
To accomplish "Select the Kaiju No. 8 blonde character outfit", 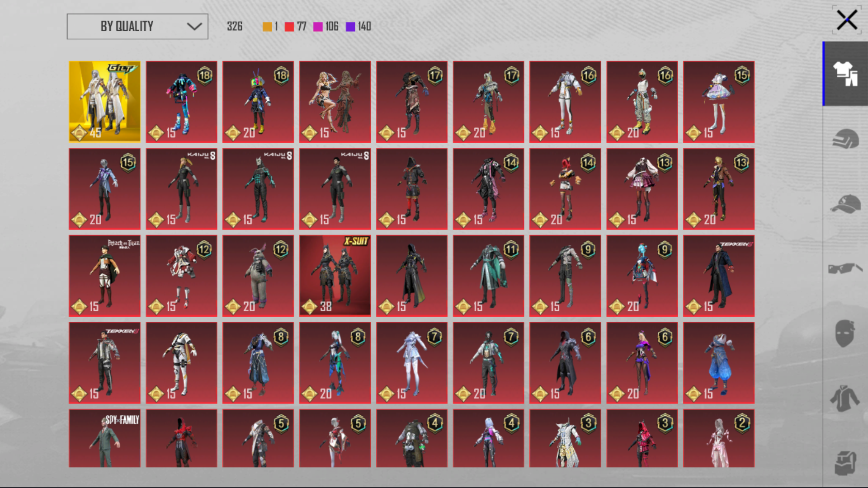I will pos(181,189).
